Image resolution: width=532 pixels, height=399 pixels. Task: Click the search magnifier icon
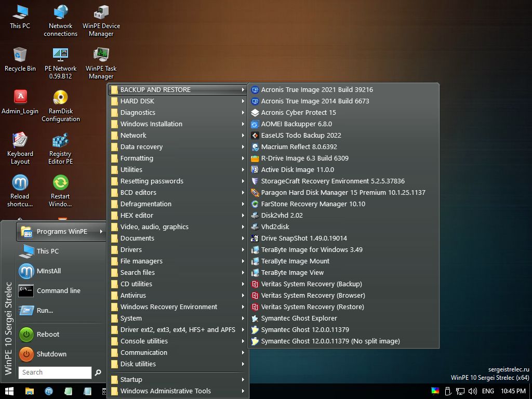[x=98, y=373]
